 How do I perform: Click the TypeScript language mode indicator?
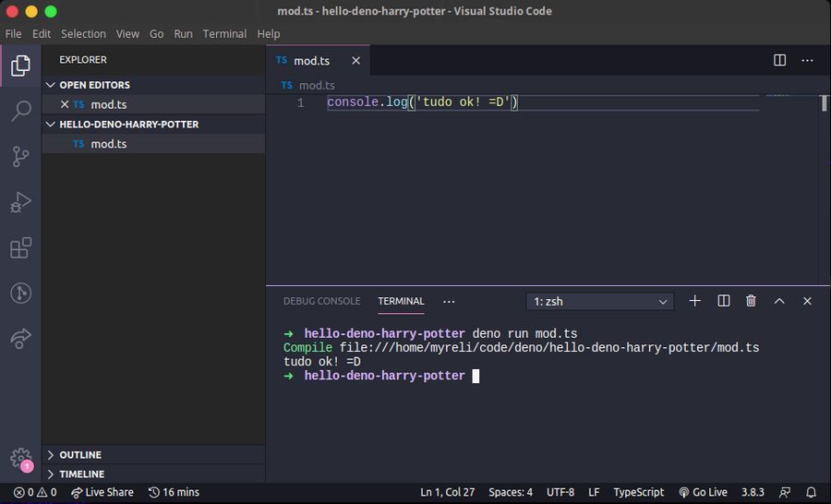[638, 492]
